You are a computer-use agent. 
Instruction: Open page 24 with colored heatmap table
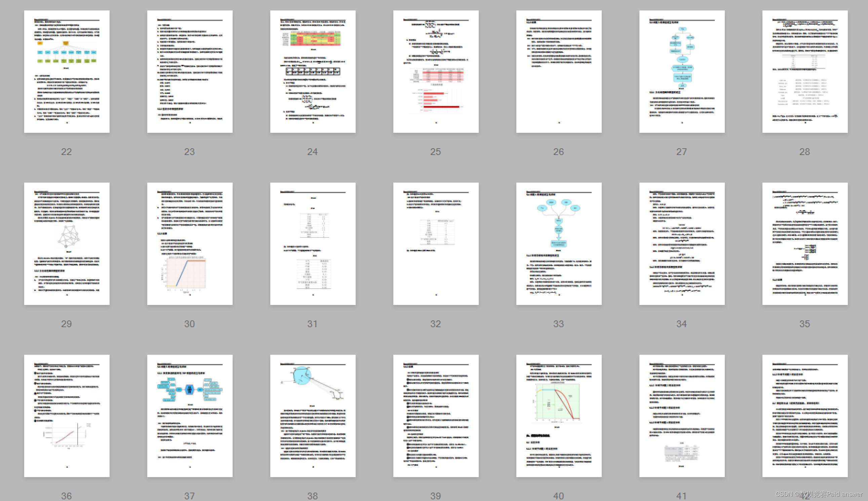coord(313,72)
